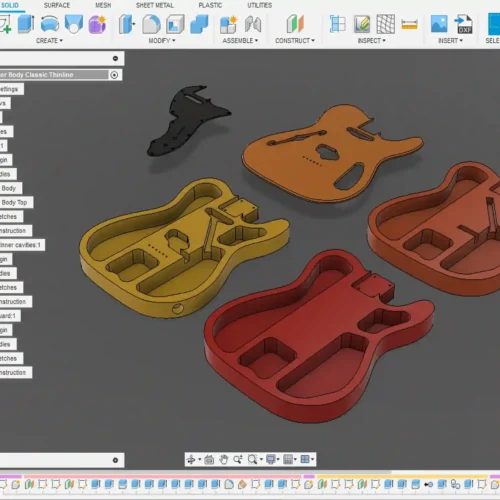Select the Fillet tool in Modify

(151, 24)
